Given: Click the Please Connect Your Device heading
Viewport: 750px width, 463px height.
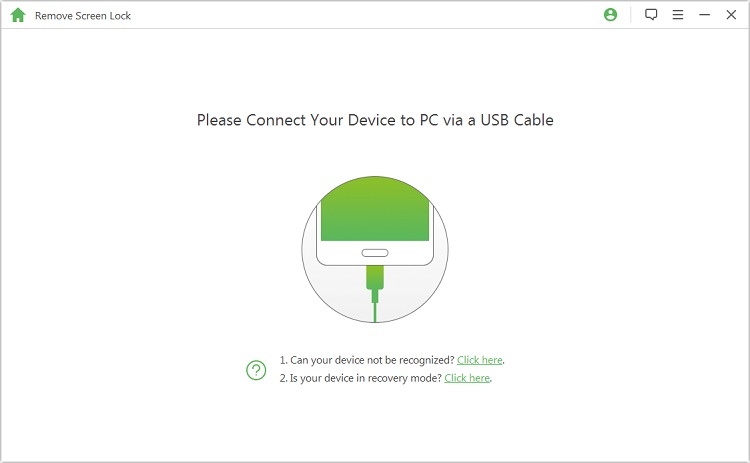Looking at the screenshot, I should pos(375,120).
